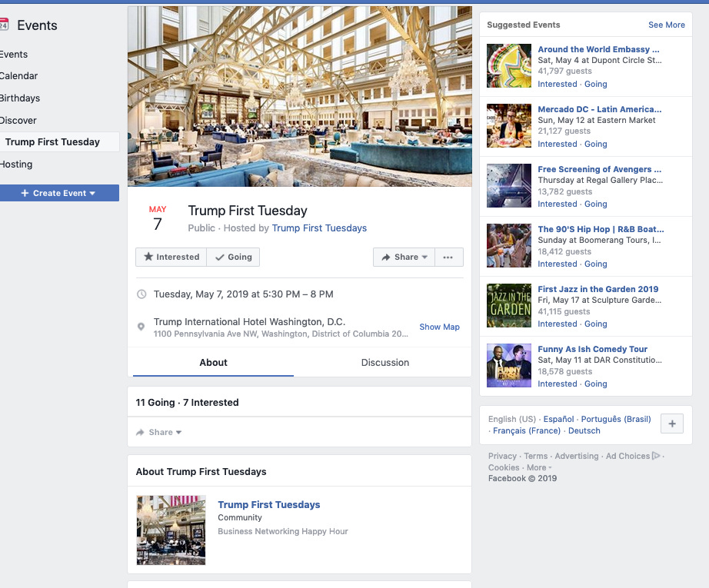709x588 pixels.
Task: Open Jazz in the Garden event thumbnail
Action: tap(509, 305)
